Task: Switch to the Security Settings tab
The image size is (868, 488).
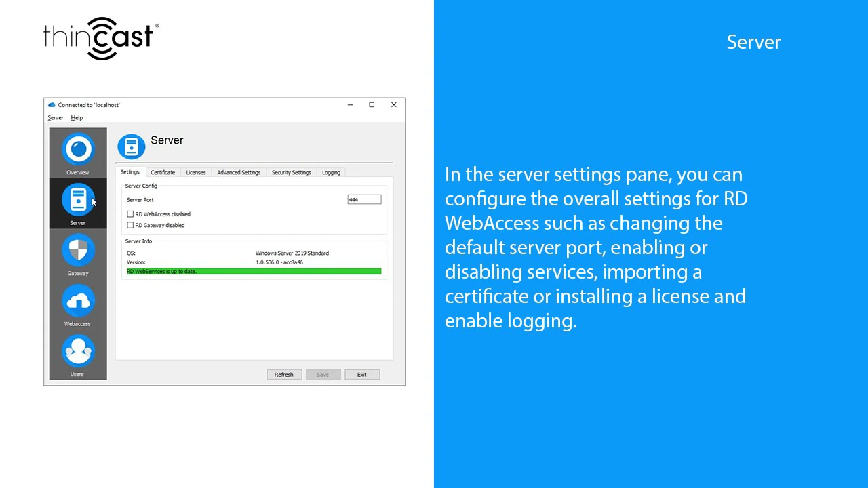Action: [292, 172]
